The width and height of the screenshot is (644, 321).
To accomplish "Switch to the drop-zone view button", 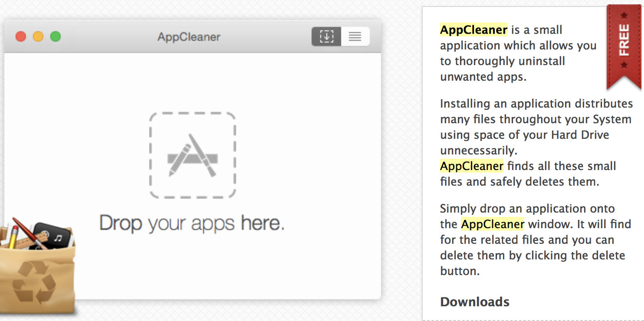I will click(326, 37).
